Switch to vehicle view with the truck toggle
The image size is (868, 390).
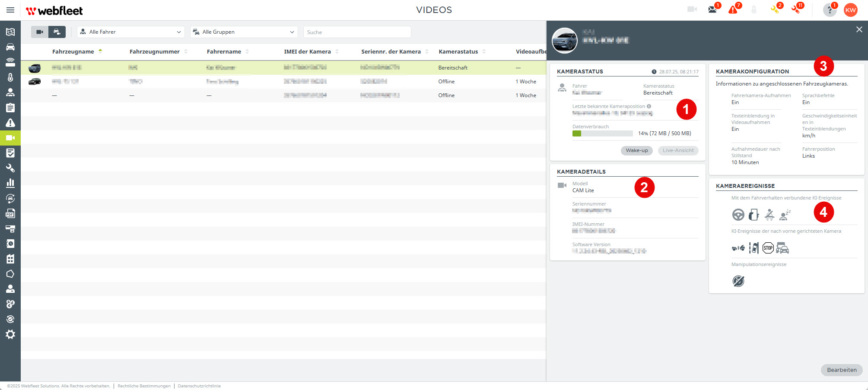57,32
